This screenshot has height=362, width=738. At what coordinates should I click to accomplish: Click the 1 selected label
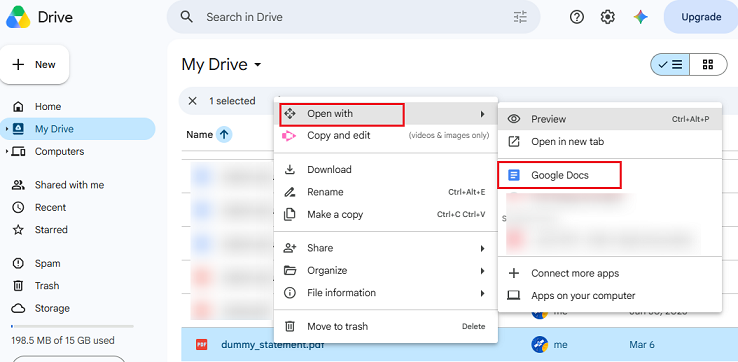[232, 101]
